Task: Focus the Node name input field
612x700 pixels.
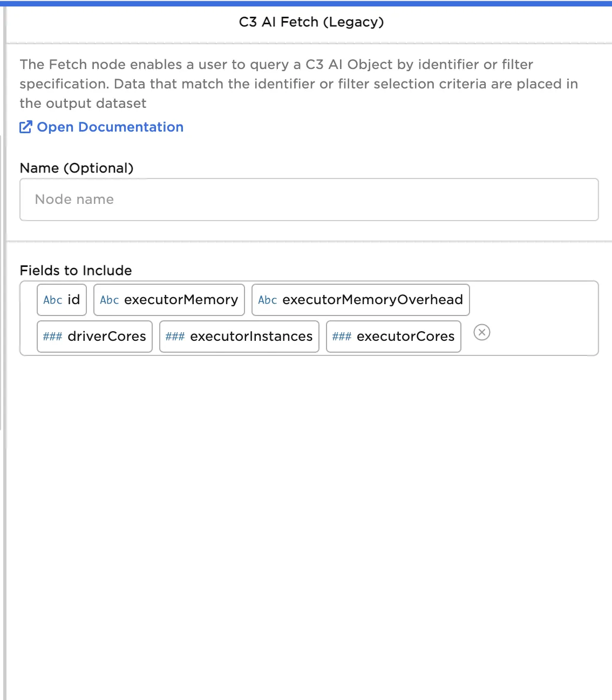Action: pos(309,200)
